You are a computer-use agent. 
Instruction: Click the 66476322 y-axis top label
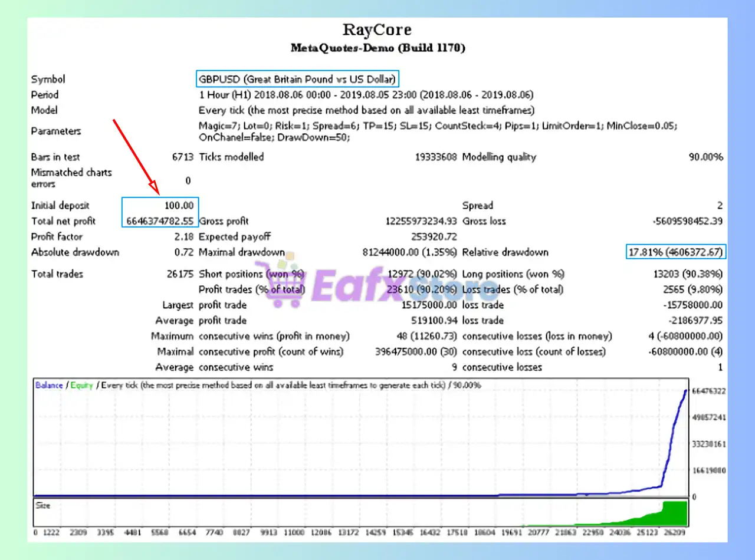click(710, 391)
